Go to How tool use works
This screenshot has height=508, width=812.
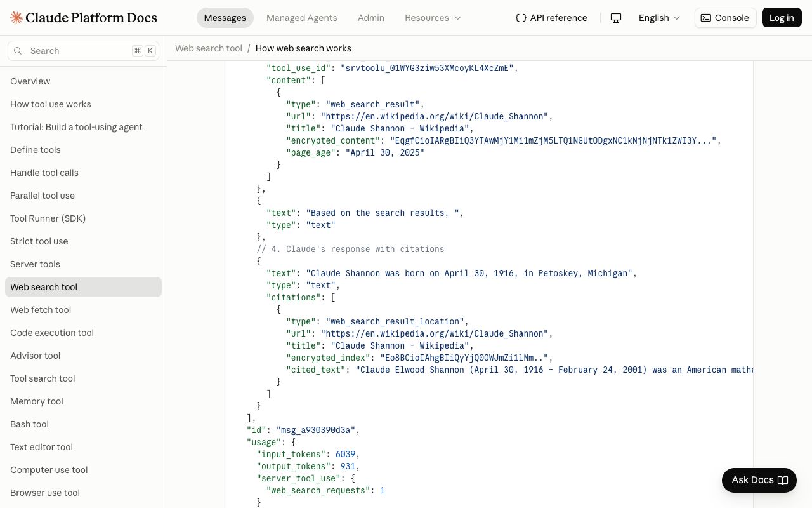[x=83, y=104]
